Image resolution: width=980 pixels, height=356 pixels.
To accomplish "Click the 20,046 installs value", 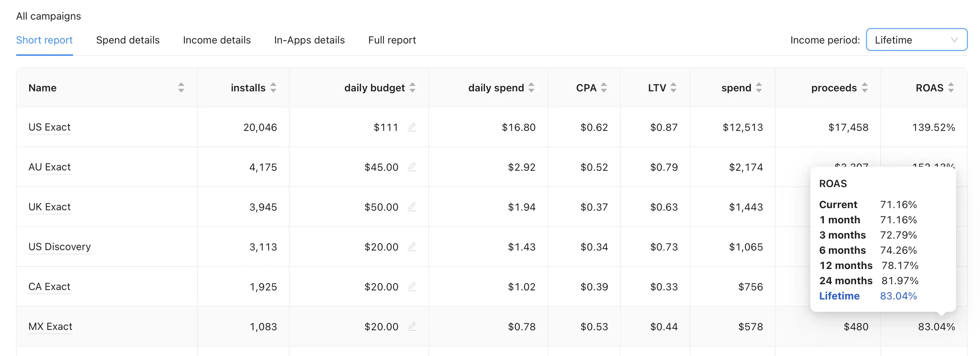I will pos(260,127).
